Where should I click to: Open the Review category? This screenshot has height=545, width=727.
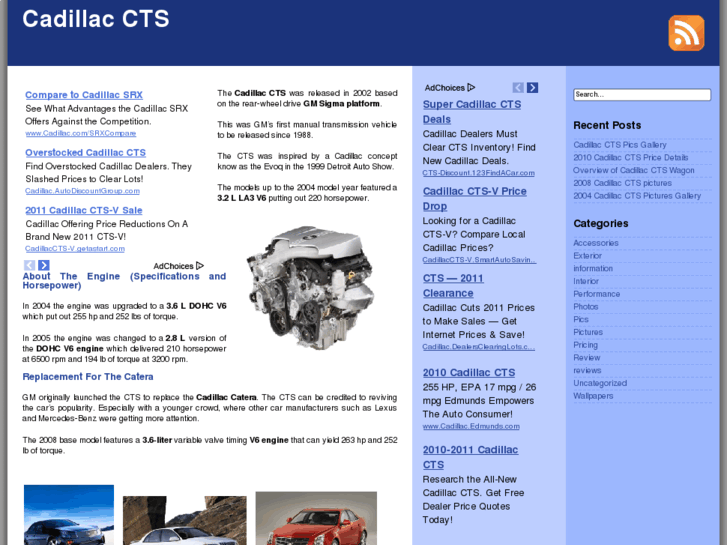coord(587,358)
